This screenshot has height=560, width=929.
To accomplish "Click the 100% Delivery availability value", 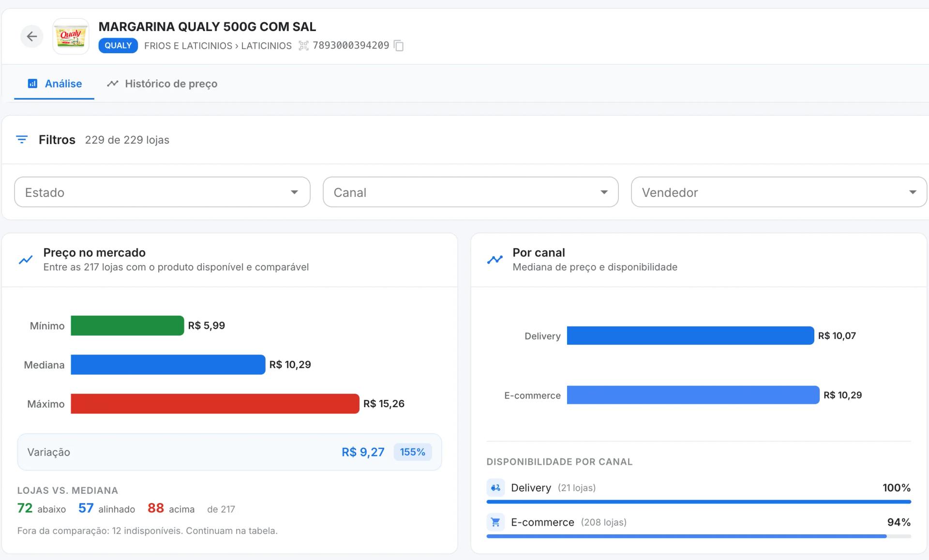I will [897, 487].
